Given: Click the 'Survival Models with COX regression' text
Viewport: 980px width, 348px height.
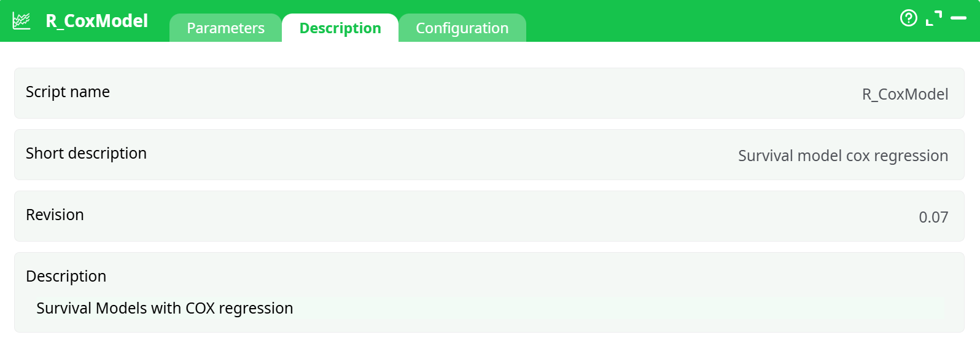Looking at the screenshot, I should tap(165, 308).
